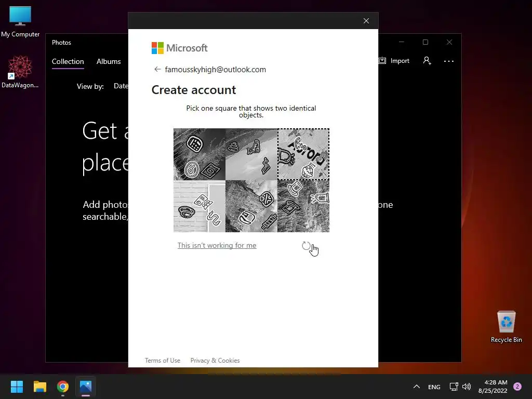Open DataWagon desktop shortcut
This screenshot has height=399, width=532.
20,72
